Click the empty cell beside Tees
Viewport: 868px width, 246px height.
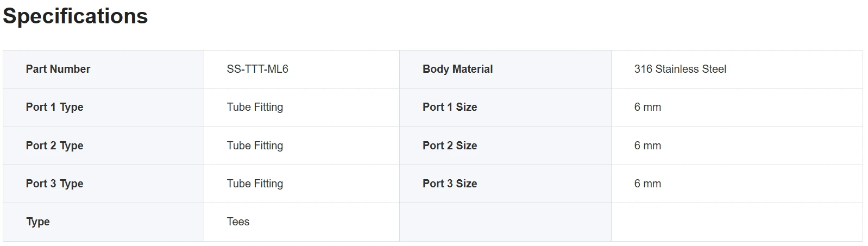click(505, 222)
